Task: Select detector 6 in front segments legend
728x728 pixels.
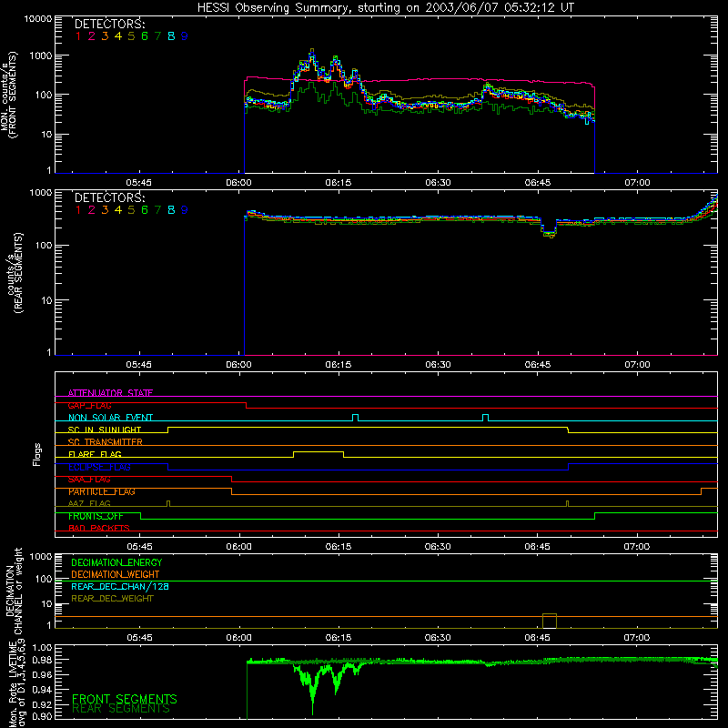Action: (145, 36)
